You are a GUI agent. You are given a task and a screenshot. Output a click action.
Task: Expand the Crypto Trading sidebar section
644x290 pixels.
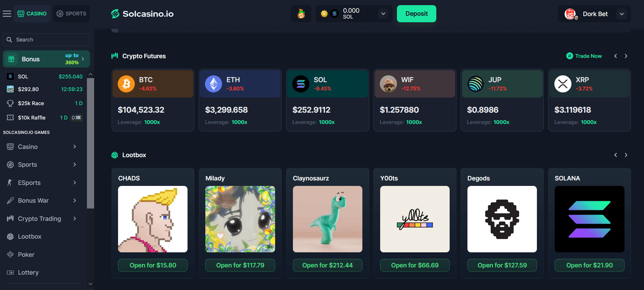point(75,218)
